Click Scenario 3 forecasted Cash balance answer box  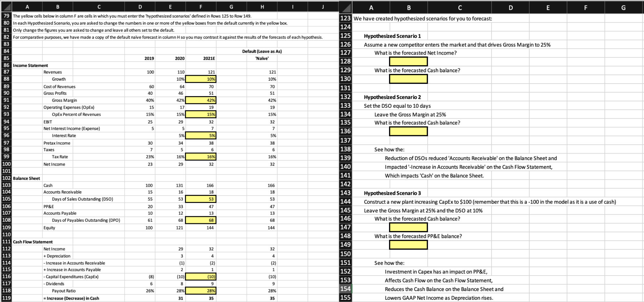point(408,227)
